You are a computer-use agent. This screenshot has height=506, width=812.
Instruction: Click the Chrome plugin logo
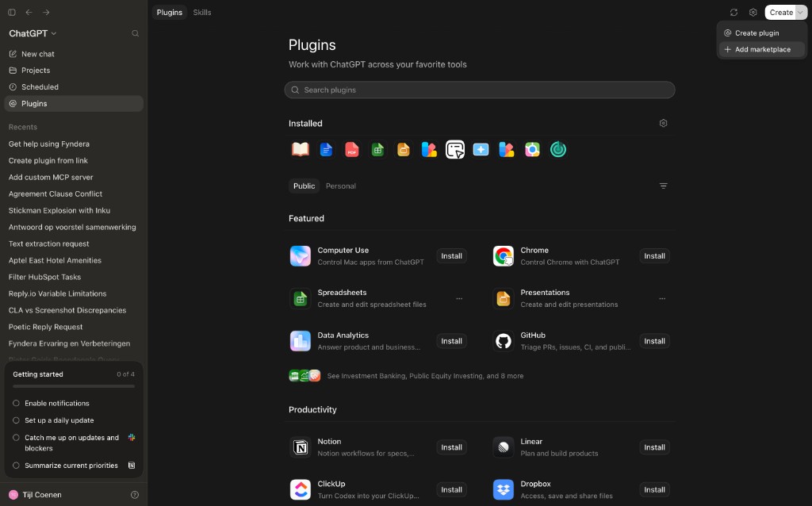504,256
